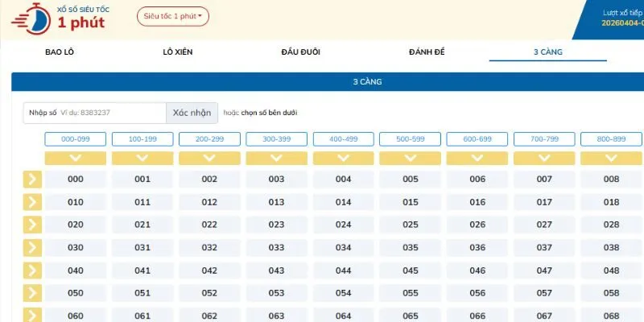The height and width of the screenshot is (322, 644).
Task: Click the row arrow beside 060
Action: [x=32, y=315]
